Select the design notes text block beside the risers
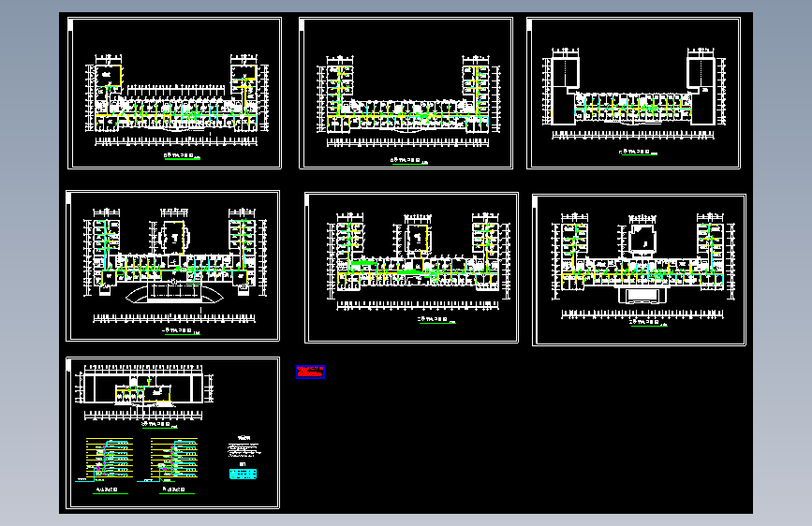Image resolution: width=812 pixels, height=526 pixels. coord(244,446)
